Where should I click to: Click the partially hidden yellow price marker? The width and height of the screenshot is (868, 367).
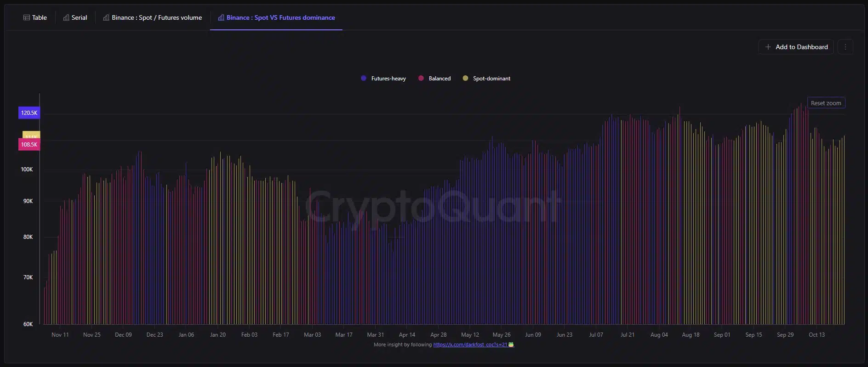click(31, 135)
